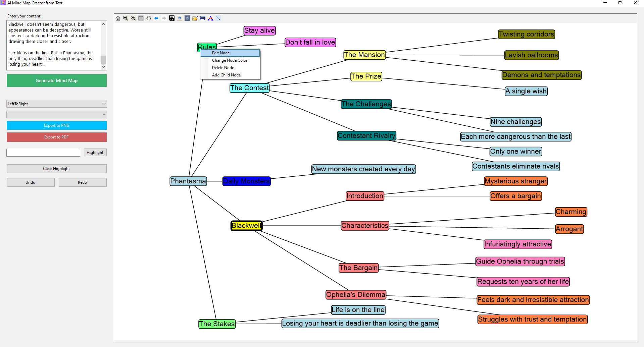The height and width of the screenshot is (347, 644).
Task: Select the Zoom In magnifier icon
Action: tap(125, 18)
